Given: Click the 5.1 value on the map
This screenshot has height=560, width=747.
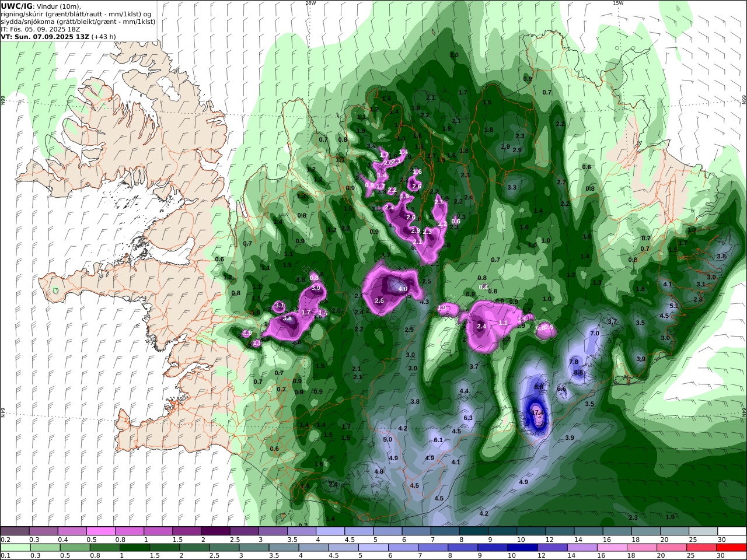Looking at the screenshot, I should coord(673,306).
